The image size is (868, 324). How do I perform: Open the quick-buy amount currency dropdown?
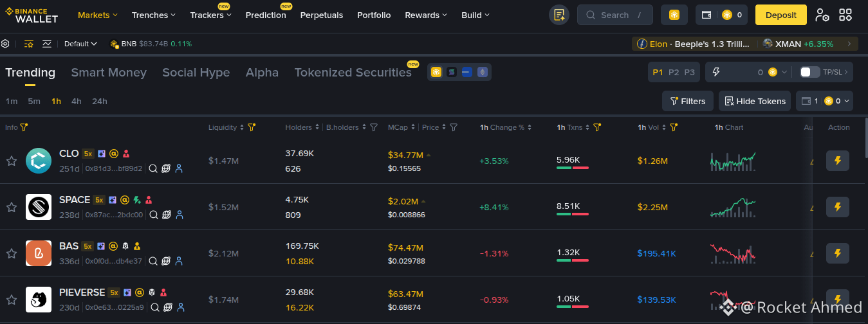tap(778, 72)
